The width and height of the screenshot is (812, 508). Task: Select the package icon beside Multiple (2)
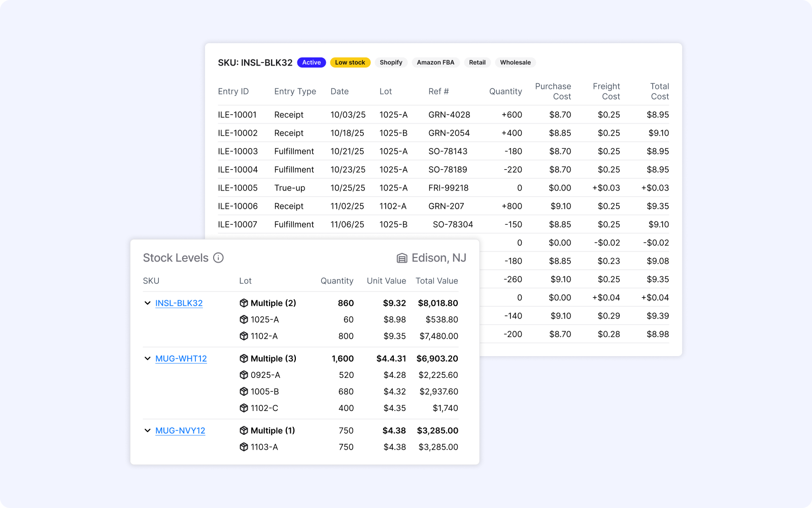[243, 303]
